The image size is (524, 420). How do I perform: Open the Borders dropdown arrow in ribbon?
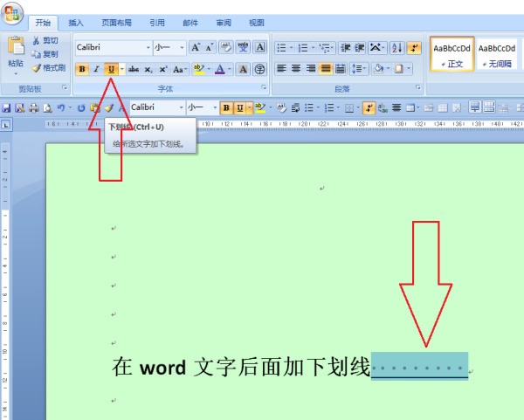coord(409,69)
